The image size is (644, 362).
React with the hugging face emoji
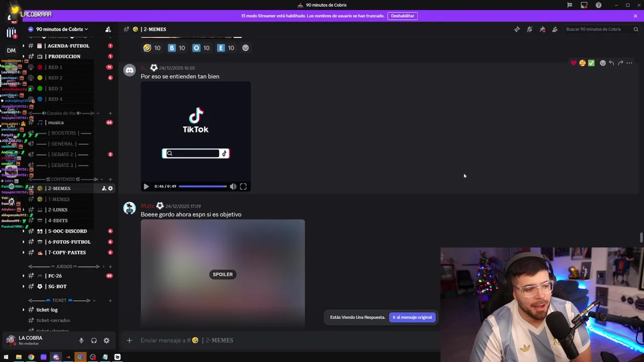click(583, 63)
